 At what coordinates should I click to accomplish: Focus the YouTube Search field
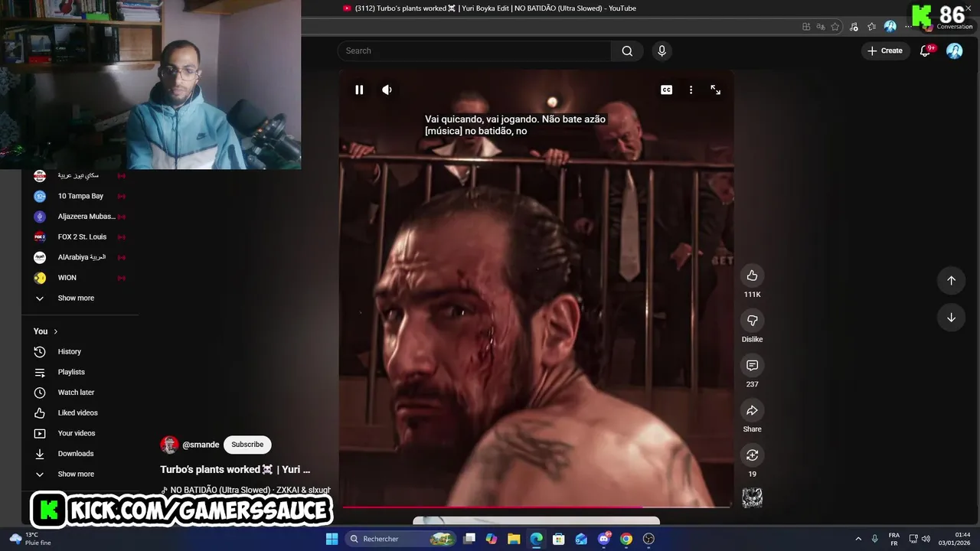(475, 51)
